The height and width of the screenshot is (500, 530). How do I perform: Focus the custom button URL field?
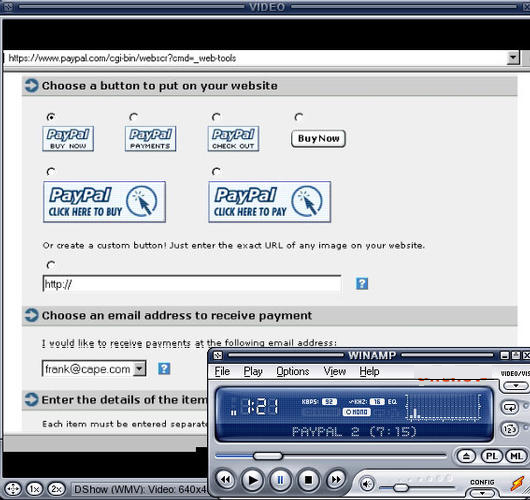[192, 284]
